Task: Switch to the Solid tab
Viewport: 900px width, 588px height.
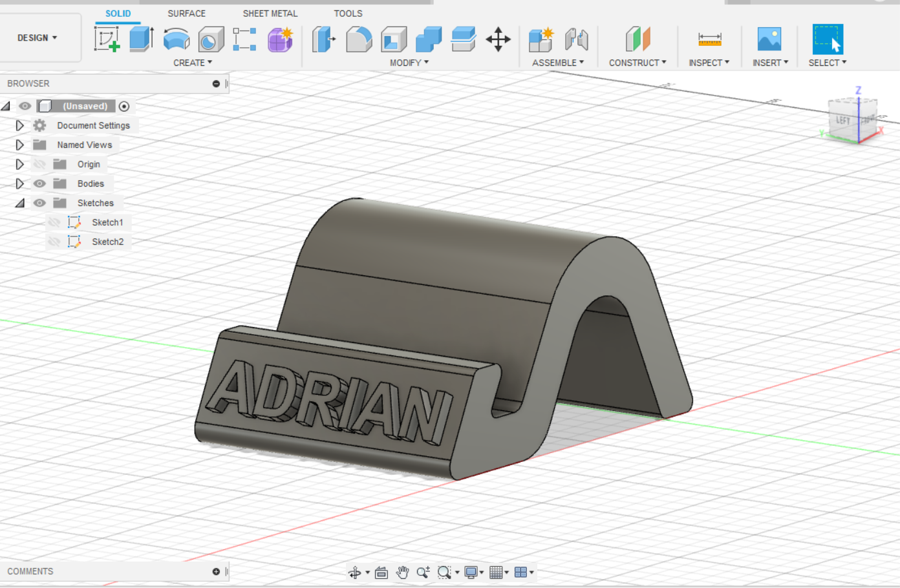Action: (x=118, y=14)
